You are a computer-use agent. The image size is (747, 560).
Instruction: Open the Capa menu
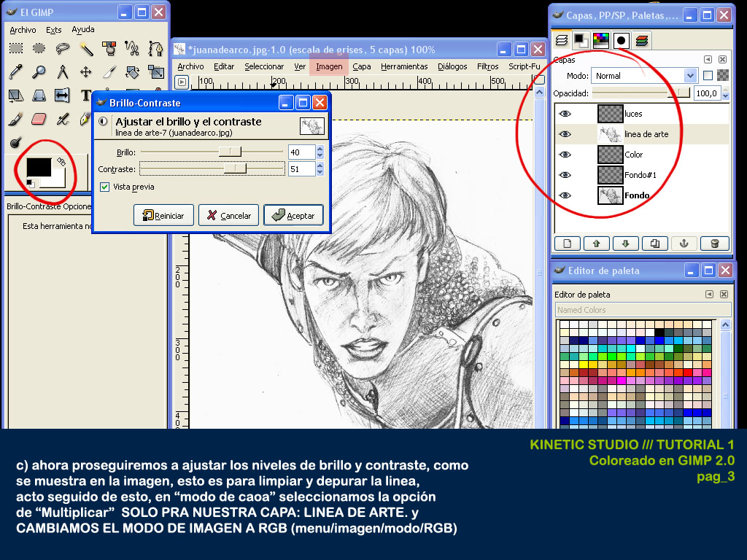click(x=362, y=66)
